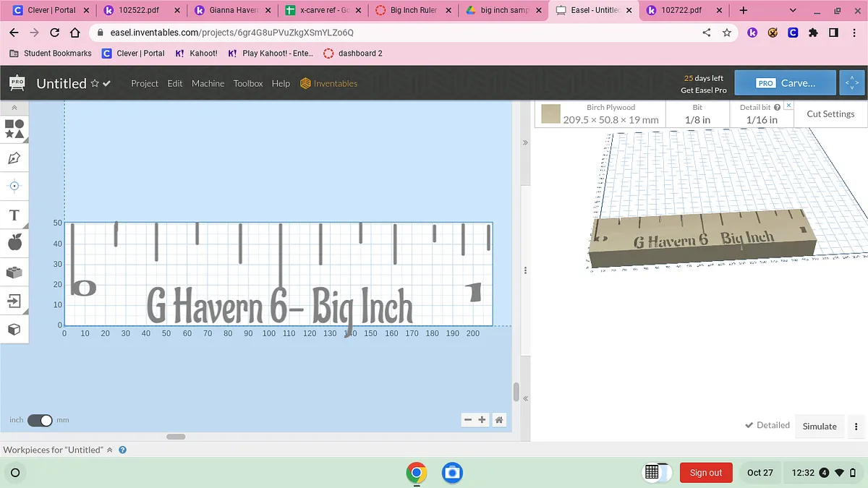Viewport: 868px width, 488px height.
Task: Click the Simulate button
Action: (820, 426)
